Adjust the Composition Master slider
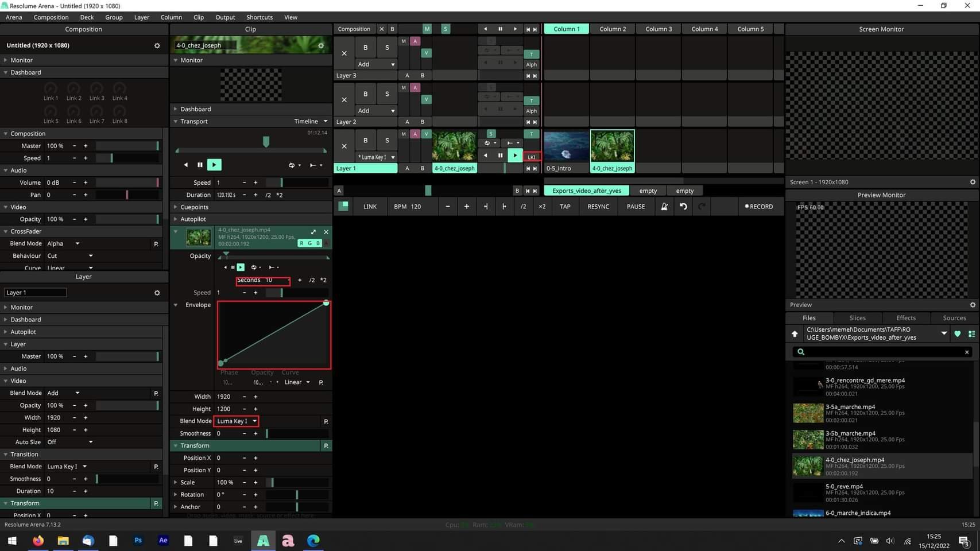The width and height of the screenshot is (980, 551). 127,146
